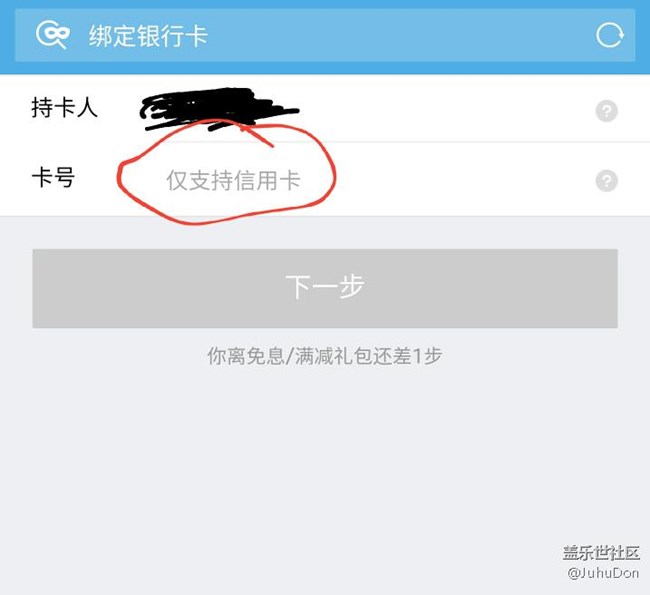
Task: Tap the 卡号 label
Action: click(x=53, y=177)
